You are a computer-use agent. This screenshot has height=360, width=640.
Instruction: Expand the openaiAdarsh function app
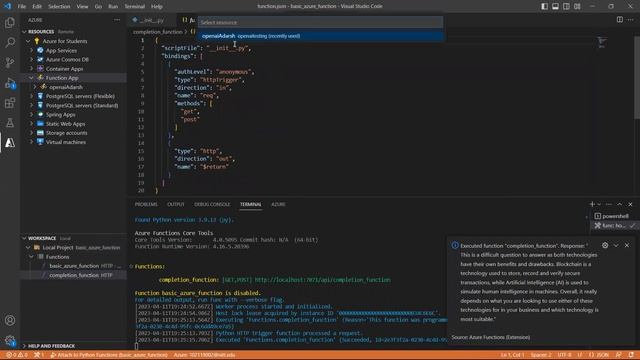[35, 87]
